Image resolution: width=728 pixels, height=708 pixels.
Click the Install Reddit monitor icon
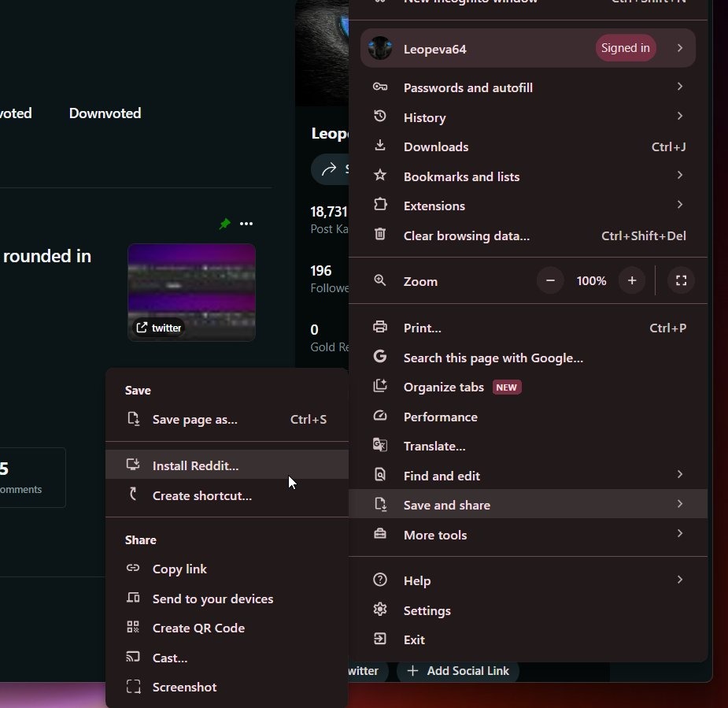pos(133,465)
